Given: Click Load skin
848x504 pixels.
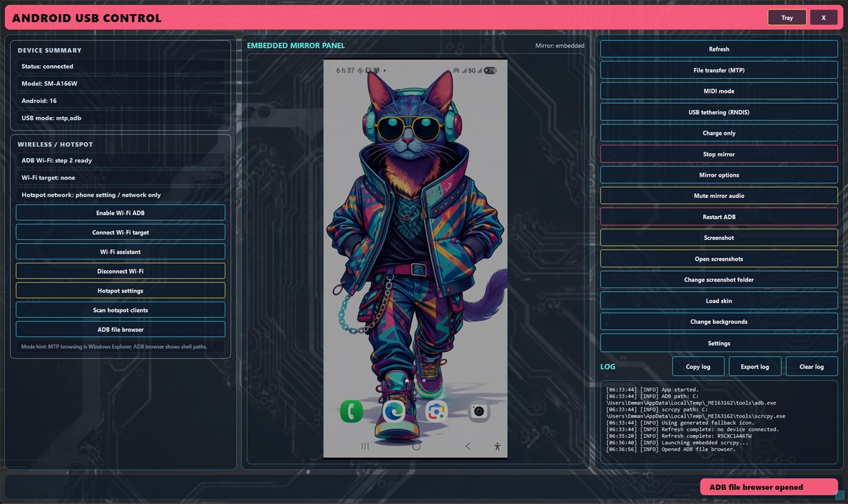Looking at the screenshot, I should point(719,301).
